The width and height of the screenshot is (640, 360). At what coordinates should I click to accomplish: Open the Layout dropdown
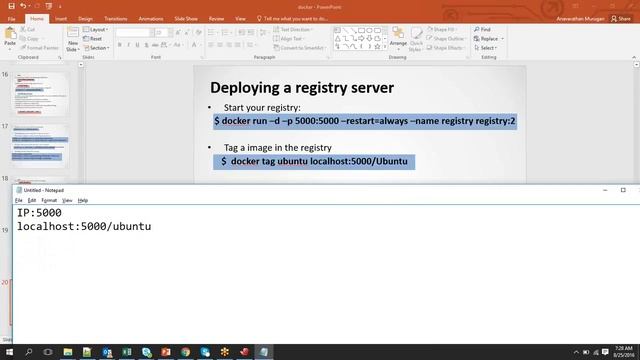coord(96,29)
